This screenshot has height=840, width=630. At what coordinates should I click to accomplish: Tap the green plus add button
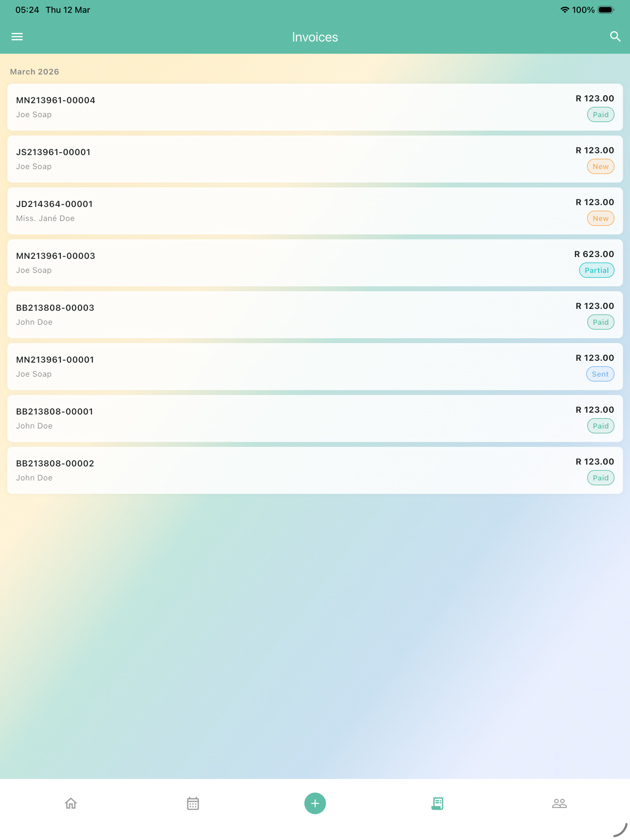coord(315,803)
